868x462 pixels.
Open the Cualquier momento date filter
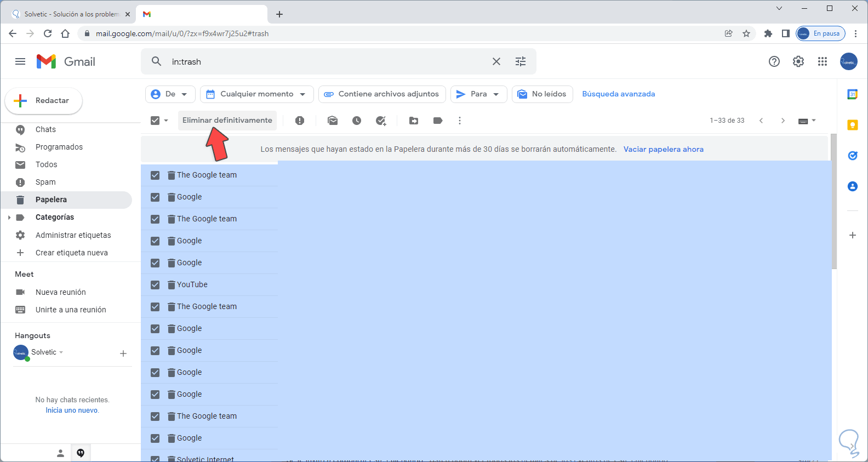[256, 94]
